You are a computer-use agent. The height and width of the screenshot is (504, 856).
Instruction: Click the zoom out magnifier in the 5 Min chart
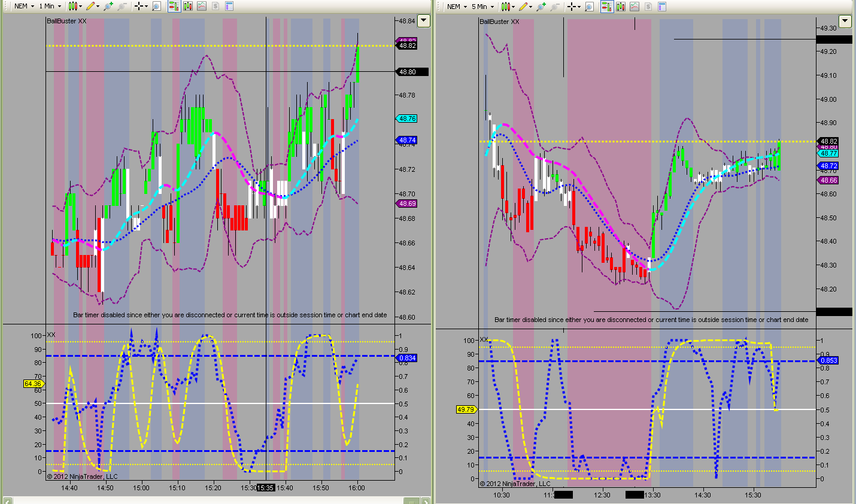point(555,6)
